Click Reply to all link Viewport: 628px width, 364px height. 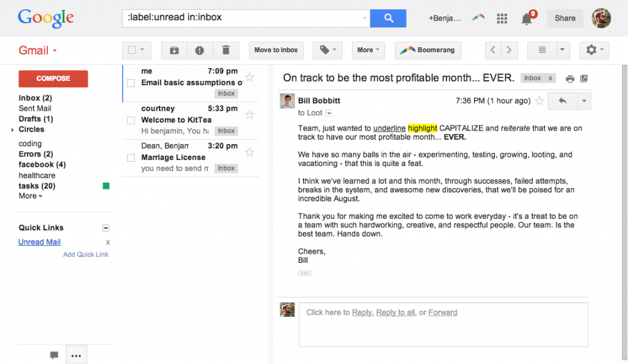396,313
